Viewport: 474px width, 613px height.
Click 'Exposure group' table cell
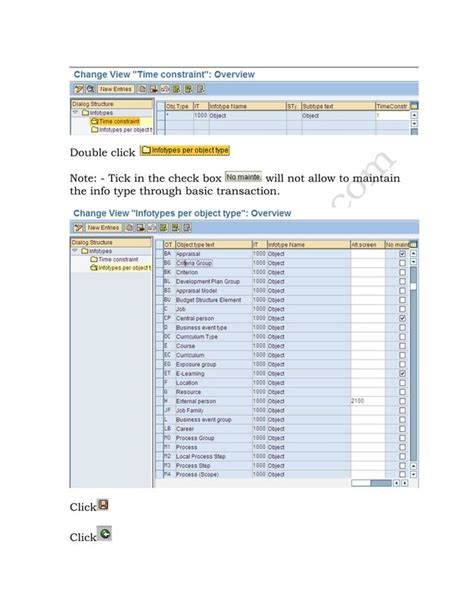point(213,364)
